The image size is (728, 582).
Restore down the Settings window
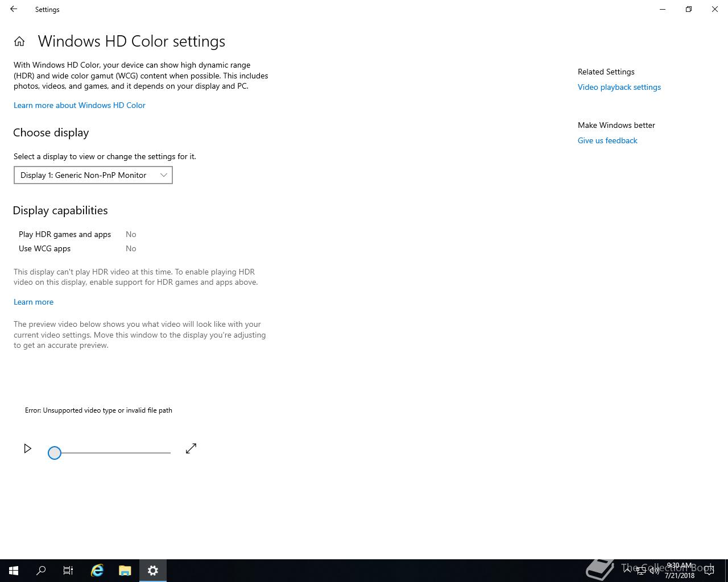point(689,9)
